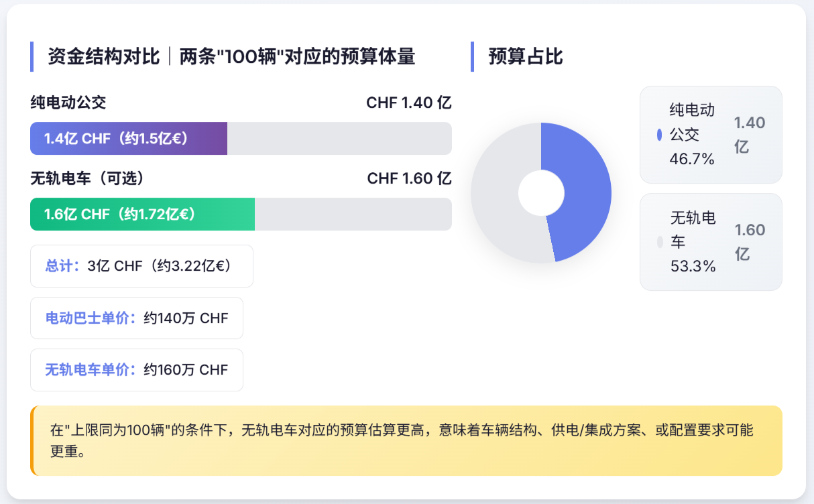Select the 无轨电车 53.3% legend card
814x504 pixels.
pos(711,242)
